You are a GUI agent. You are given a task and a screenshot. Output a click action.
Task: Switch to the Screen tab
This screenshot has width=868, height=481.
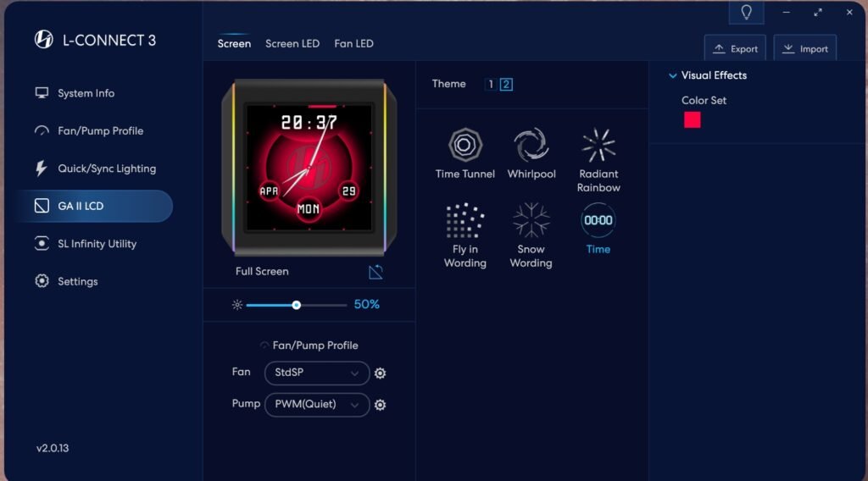234,44
